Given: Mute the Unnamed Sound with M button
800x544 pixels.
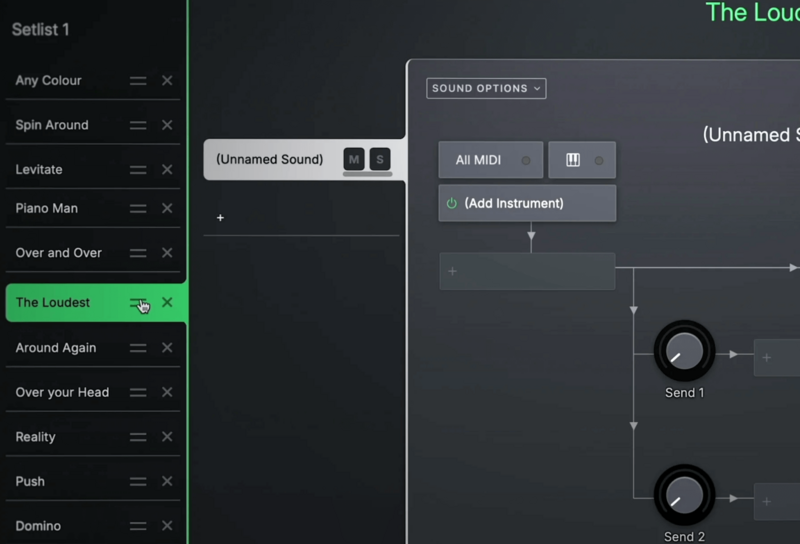Looking at the screenshot, I should pos(354,159).
